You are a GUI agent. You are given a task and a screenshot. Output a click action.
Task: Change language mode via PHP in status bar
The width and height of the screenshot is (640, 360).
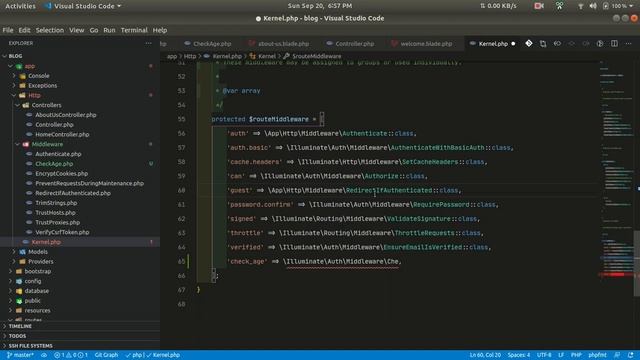(576, 355)
